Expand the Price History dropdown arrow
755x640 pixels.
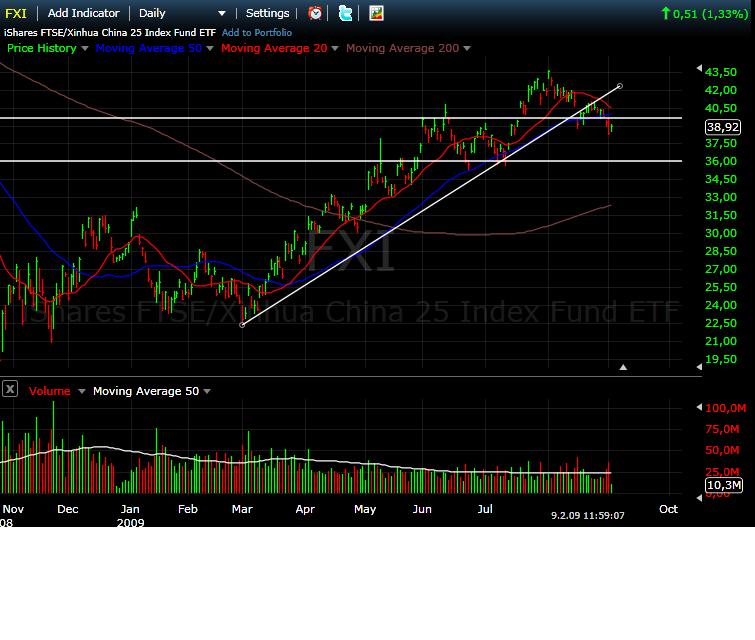tap(85, 48)
